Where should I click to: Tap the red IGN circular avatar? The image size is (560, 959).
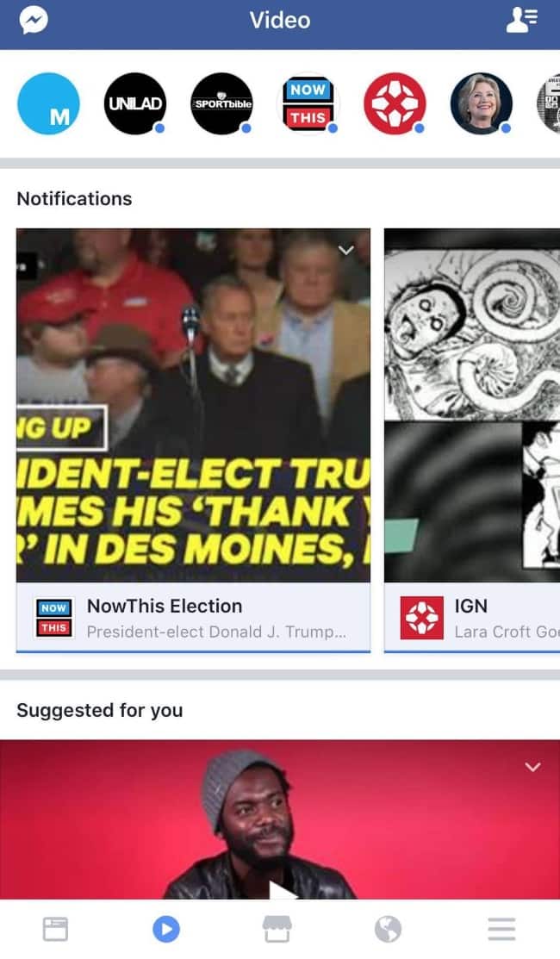(395, 103)
